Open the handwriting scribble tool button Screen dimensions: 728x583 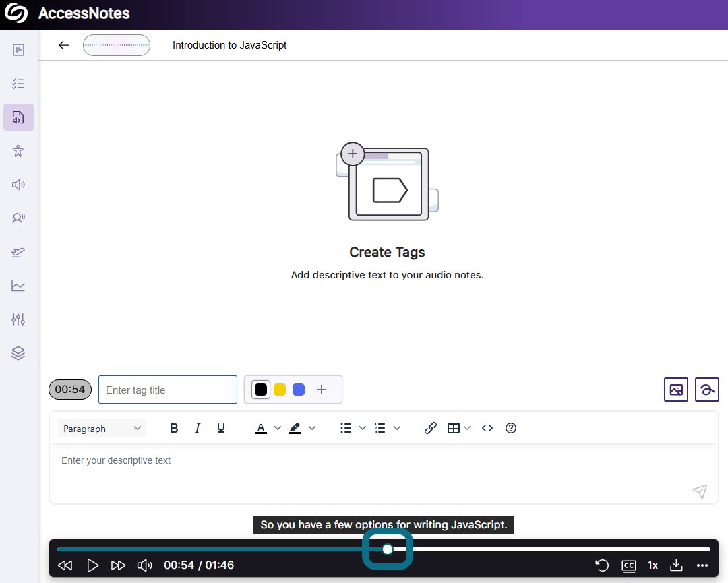click(x=707, y=390)
